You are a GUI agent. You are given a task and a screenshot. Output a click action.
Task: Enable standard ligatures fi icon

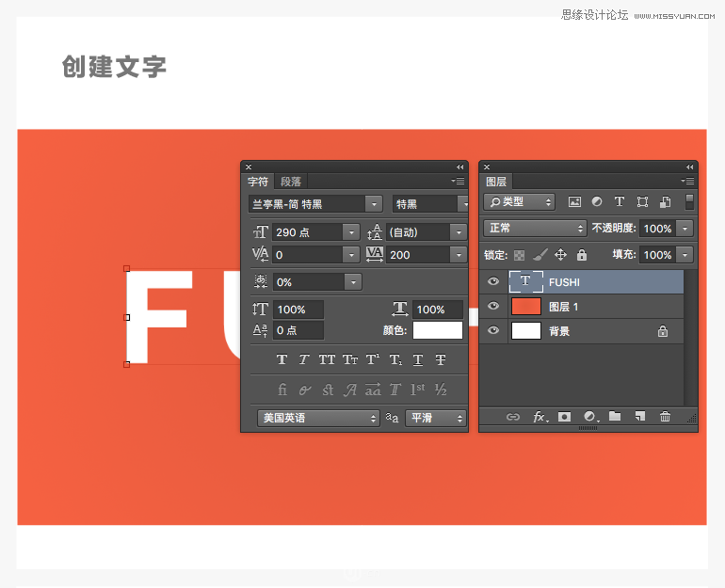(x=282, y=389)
